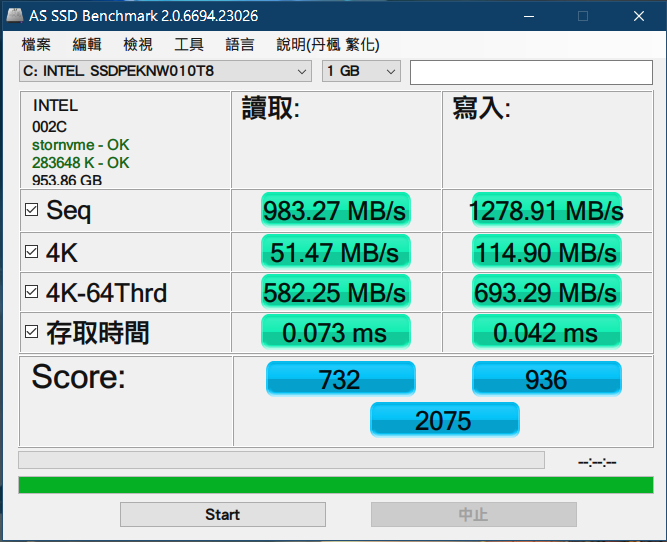Click the empty text field beside size dropdown

point(531,72)
